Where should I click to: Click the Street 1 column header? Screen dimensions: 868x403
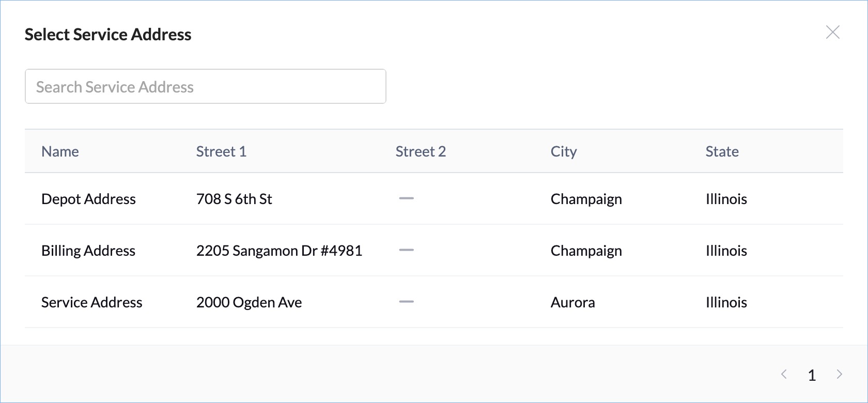(x=221, y=151)
